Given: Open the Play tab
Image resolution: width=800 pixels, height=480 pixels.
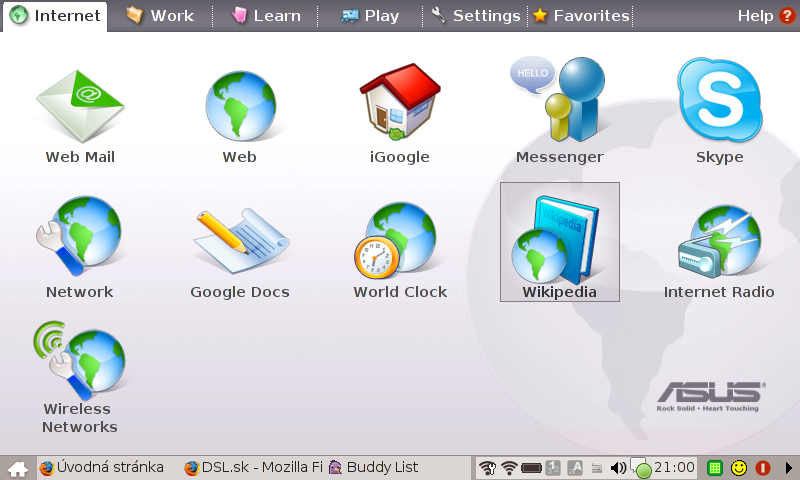Looking at the screenshot, I should pos(369,16).
